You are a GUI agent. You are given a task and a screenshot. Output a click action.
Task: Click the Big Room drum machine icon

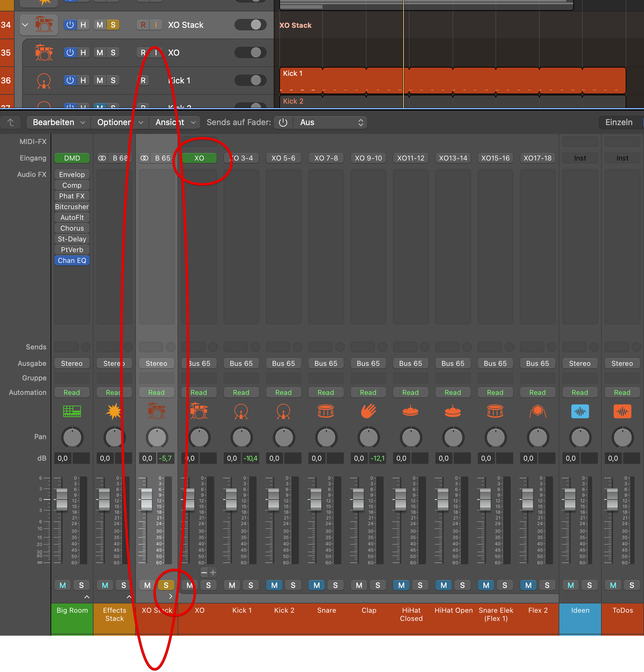(72, 411)
